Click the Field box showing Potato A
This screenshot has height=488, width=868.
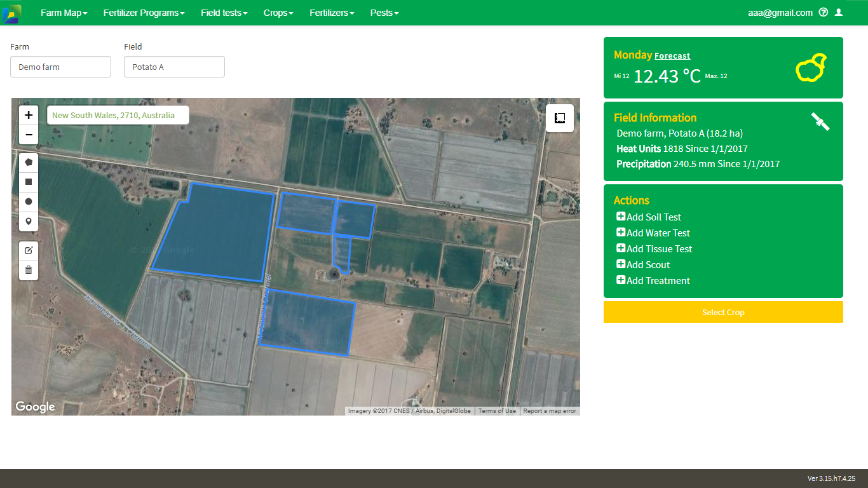tap(174, 67)
